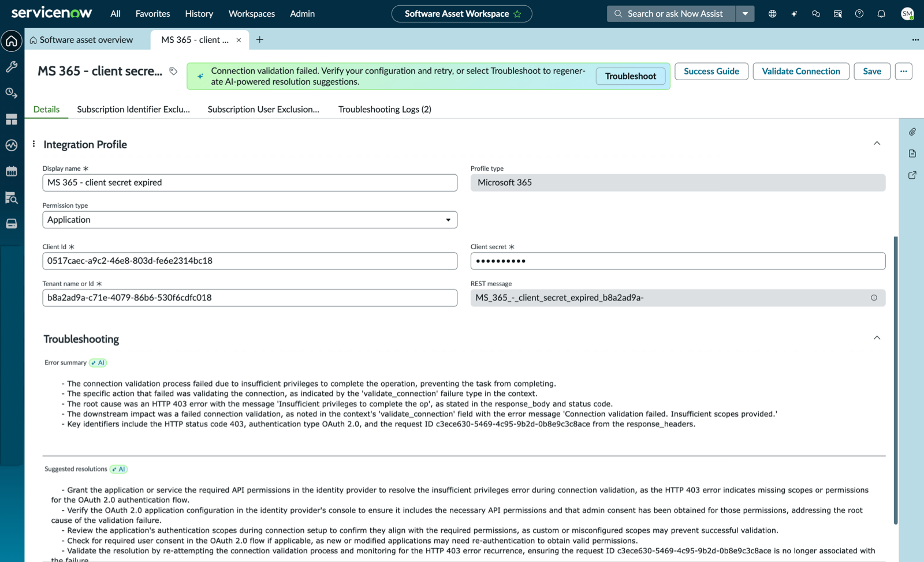924x562 pixels.
Task: Open the SM user avatar menu
Action: coord(907,14)
